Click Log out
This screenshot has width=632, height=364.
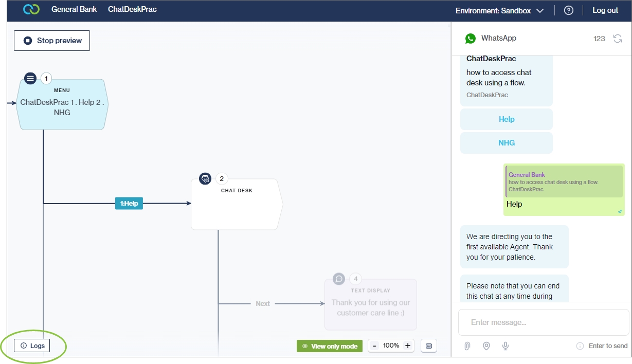[605, 10]
